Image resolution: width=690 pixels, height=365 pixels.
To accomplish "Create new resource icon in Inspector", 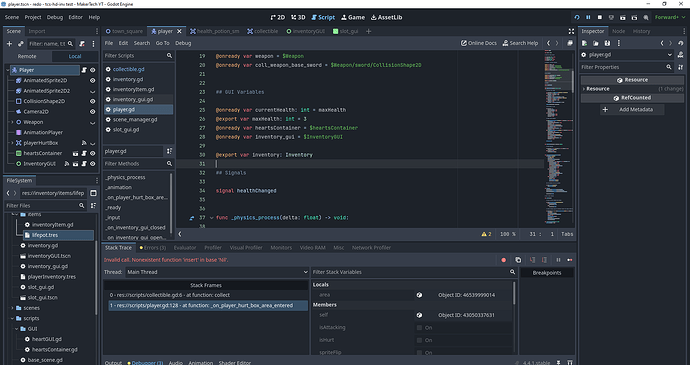I will tap(584, 43).
